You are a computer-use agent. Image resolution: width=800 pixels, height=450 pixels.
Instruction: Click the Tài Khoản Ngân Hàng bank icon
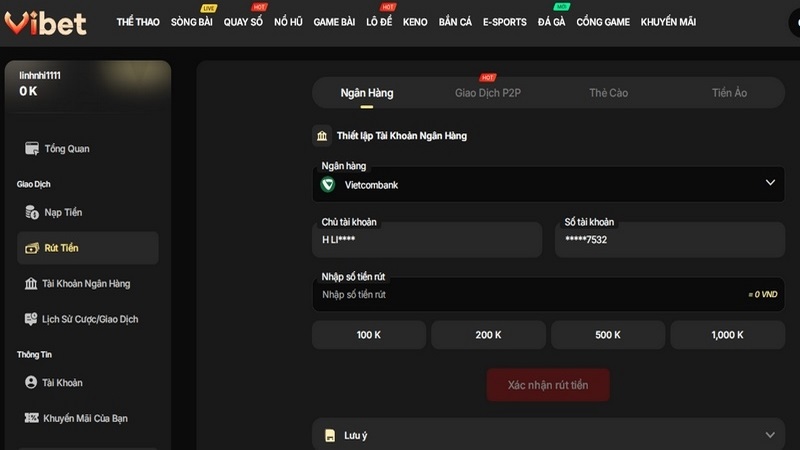click(31, 284)
